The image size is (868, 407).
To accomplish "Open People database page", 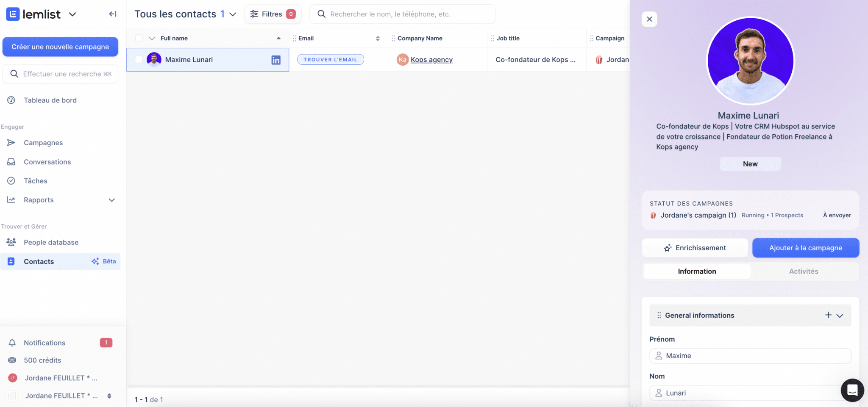I will (60, 242).
